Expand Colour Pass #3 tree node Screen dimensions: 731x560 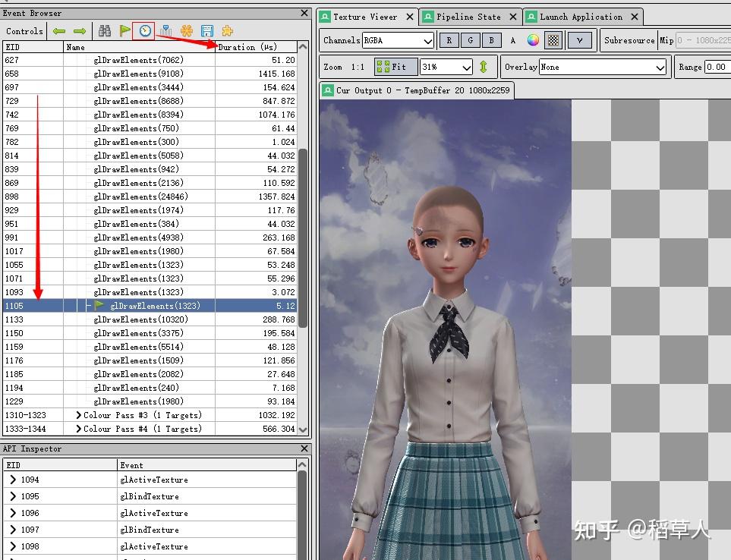tap(78, 415)
